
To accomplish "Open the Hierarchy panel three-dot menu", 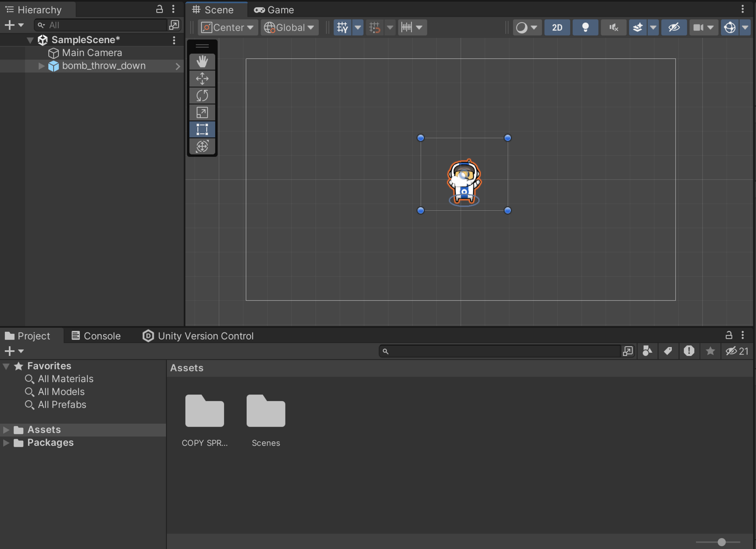I will (x=173, y=9).
